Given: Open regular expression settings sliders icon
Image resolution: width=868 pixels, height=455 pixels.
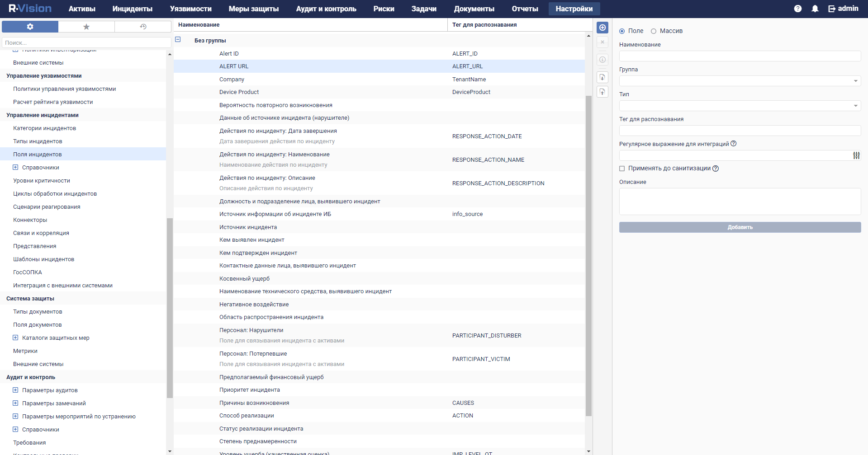Looking at the screenshot, I should point(856,155).
